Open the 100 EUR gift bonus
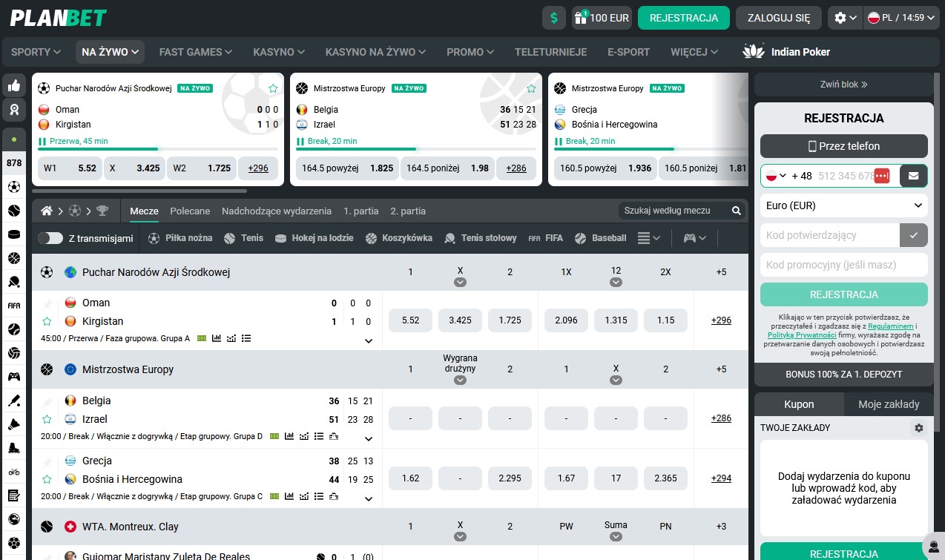The width and height of the screenshot is (945, 560). click(602, 18)
